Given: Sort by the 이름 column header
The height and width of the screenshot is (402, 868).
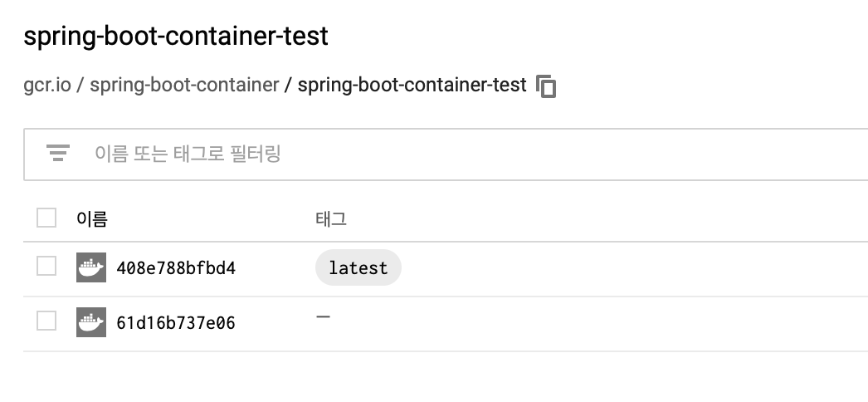Looking at the screenshot, I should [91, 219].
